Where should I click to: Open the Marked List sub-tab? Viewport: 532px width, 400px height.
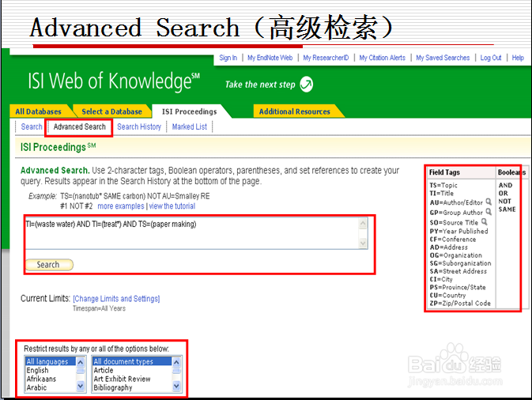(x=189, y=126)
